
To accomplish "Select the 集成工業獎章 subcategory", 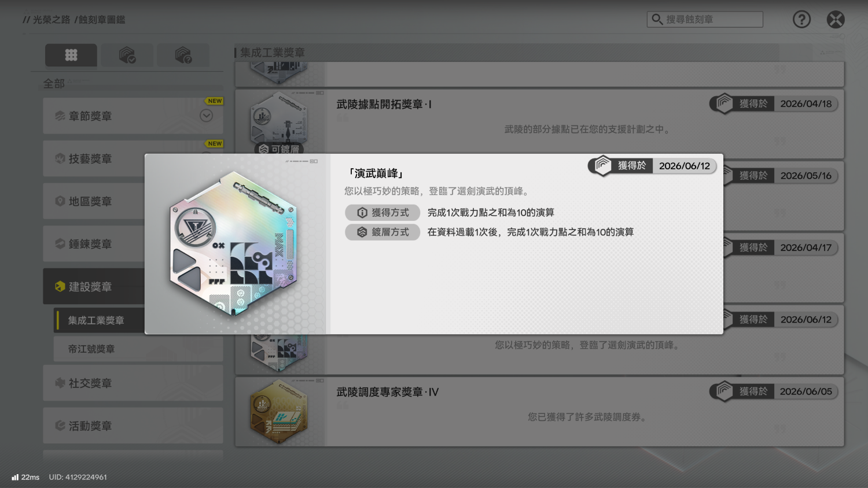I will tap(99, 320).
